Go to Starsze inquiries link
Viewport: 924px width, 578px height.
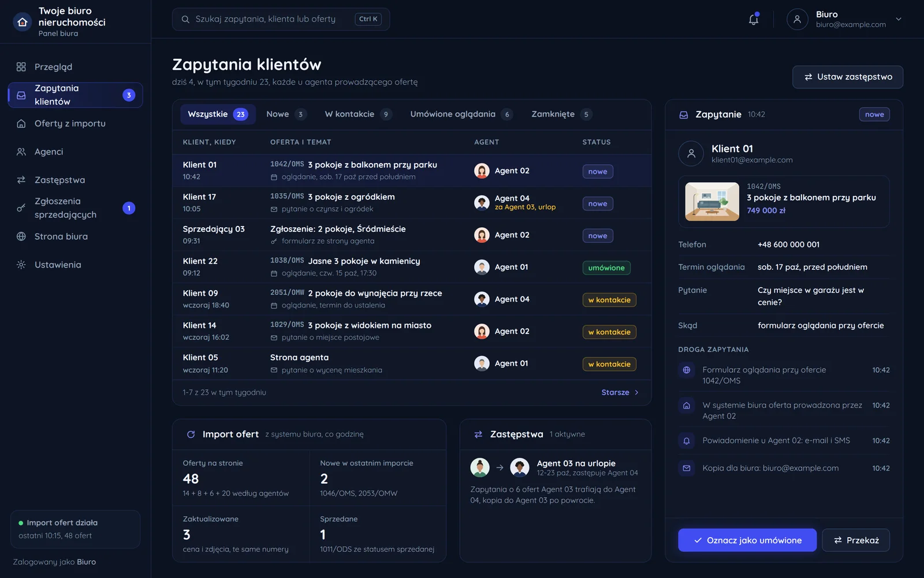[620, 393]
